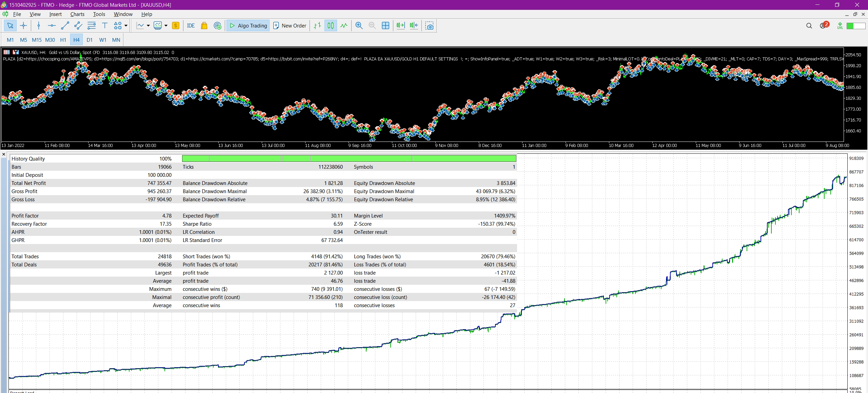Click the gold dollar trading icon
This screenshot has width=868, height=393.
[176, 25]
